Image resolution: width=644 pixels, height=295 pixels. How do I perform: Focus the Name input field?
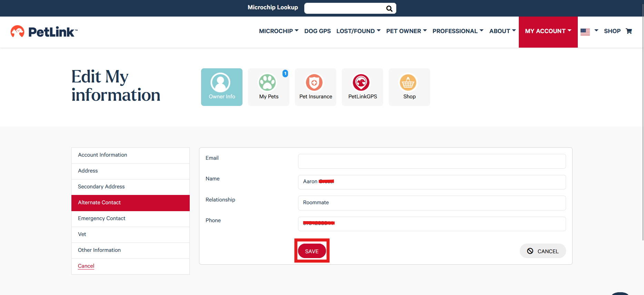[x=432, y=182]
